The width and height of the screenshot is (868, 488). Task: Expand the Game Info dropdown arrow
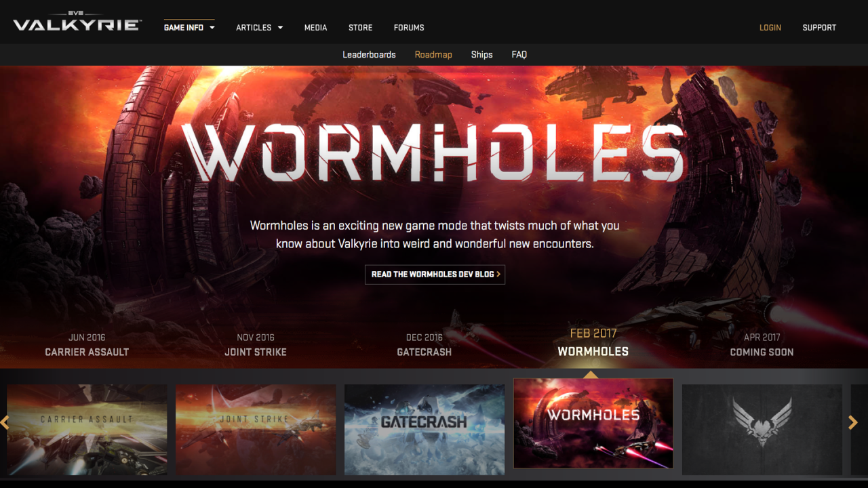click(x=212, y=28)
